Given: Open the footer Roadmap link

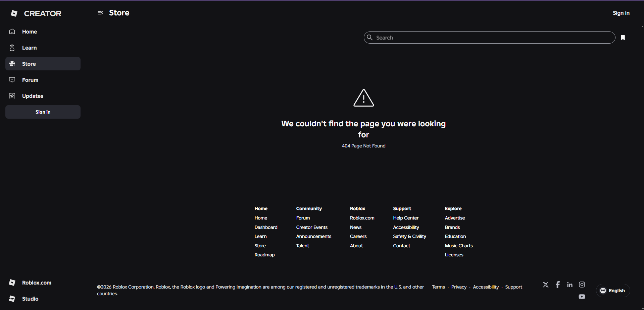Looking at the screenshot, I should [x=264, y=255].
